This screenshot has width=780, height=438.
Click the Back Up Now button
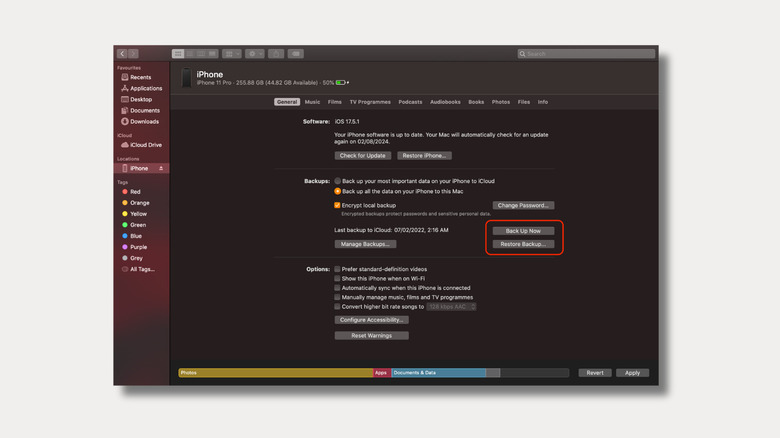(523, 231)
